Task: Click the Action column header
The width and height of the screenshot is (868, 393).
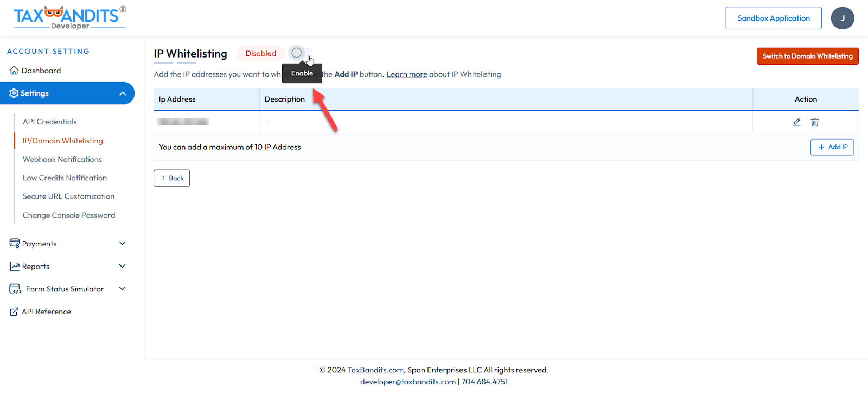Action: coord(806,99)
